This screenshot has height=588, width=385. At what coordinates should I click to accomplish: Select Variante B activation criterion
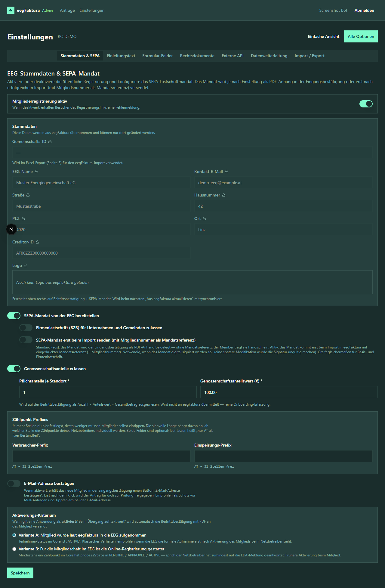[14, 549]
